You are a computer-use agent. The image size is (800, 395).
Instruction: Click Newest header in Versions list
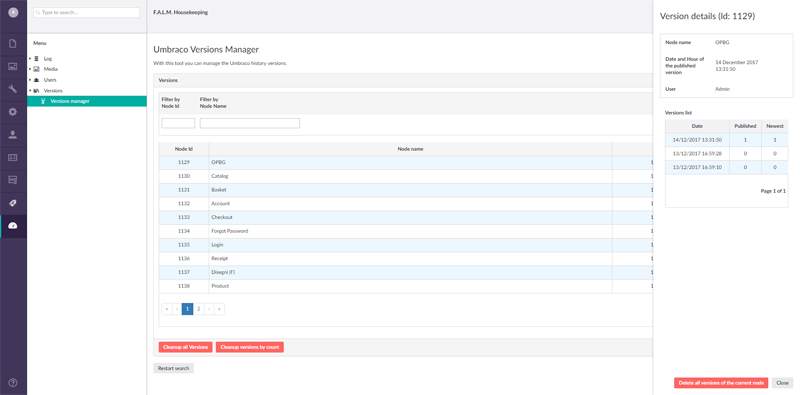774,126
